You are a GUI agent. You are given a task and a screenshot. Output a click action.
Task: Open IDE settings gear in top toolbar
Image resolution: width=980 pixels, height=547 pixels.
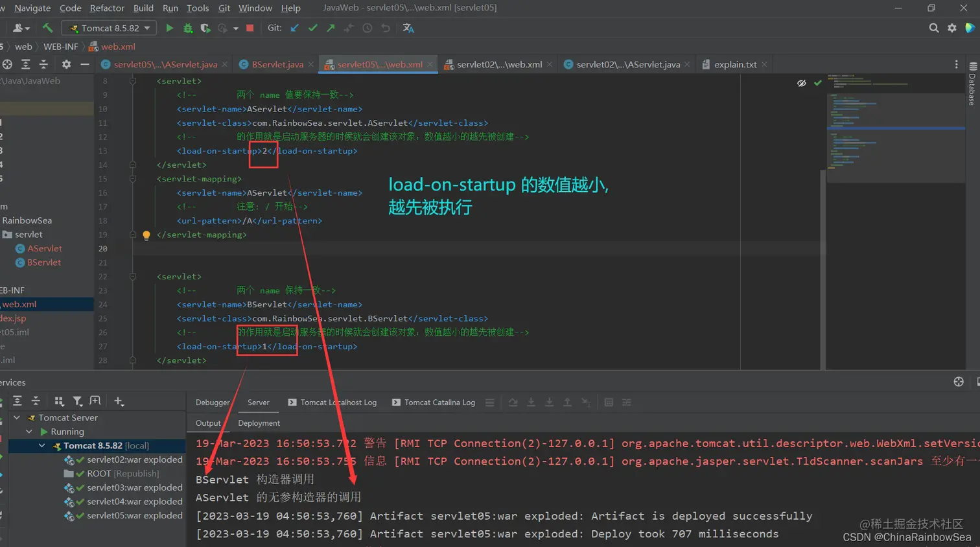point(952,28)
